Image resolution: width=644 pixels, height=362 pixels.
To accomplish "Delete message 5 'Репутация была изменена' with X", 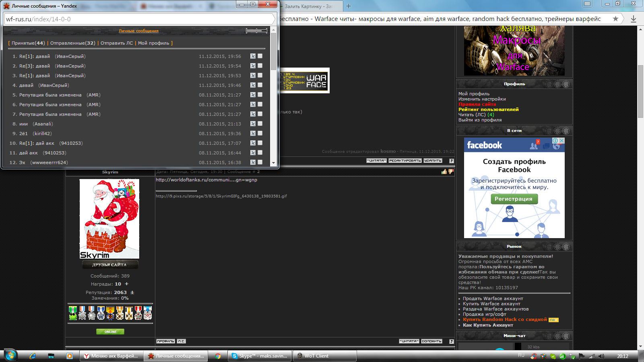I will click(x=253, y=95).
